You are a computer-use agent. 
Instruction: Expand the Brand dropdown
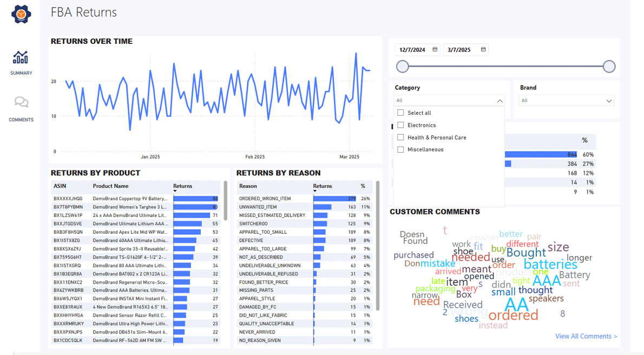tap(608, 101)
